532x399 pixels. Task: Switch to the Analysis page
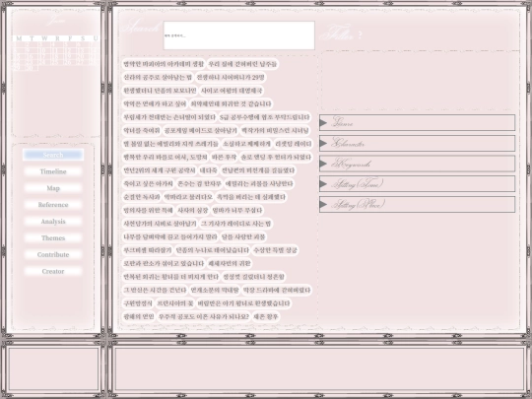[x=53, y=222]
